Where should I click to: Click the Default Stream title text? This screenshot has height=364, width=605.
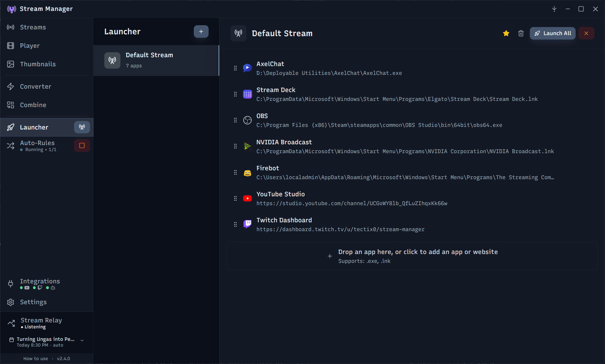(x=282, y=33)
